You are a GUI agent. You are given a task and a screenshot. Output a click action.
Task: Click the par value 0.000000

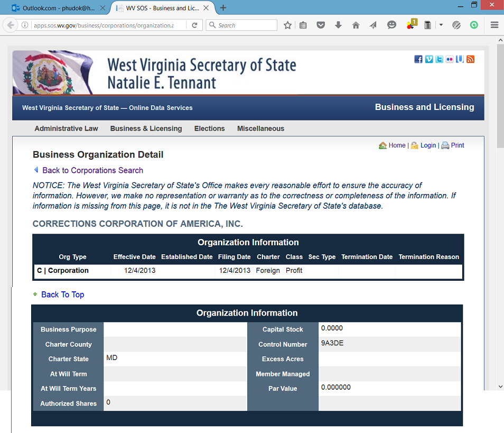(336, 388)
